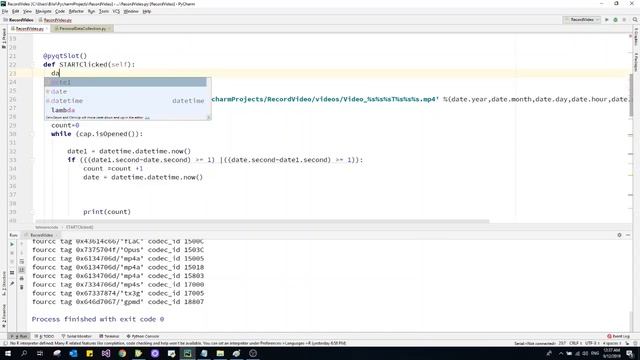Click RecordVideo project in navigation breadcrumb
Image resolution: width=640 pixels, height=360 pixels.
tap(18, 20)
